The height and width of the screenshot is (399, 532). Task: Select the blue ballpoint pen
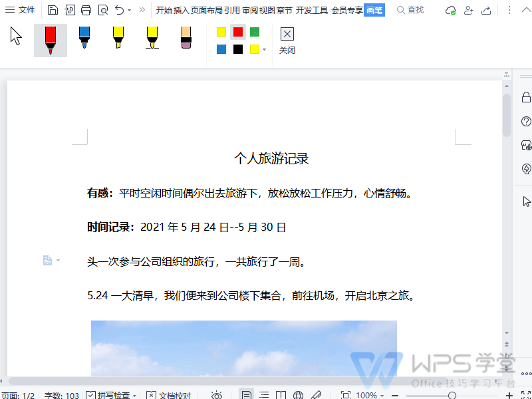84,37
